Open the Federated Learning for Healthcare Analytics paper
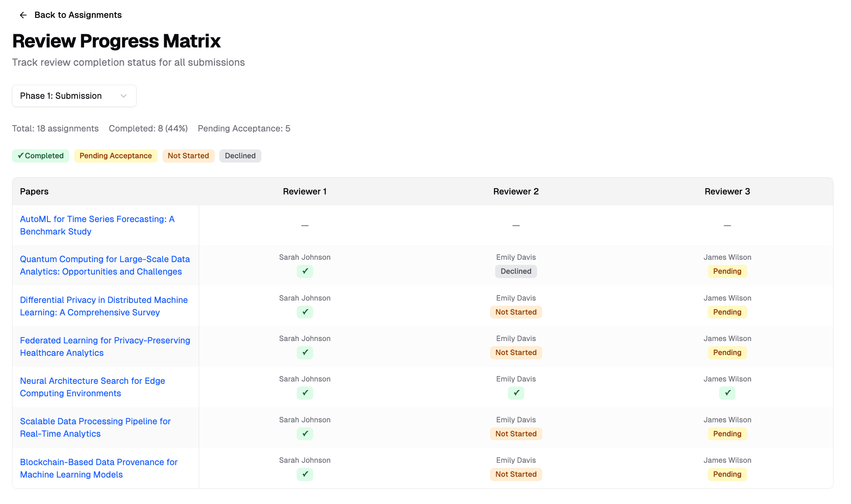This screenshot has width=851, height=504. 105,346
